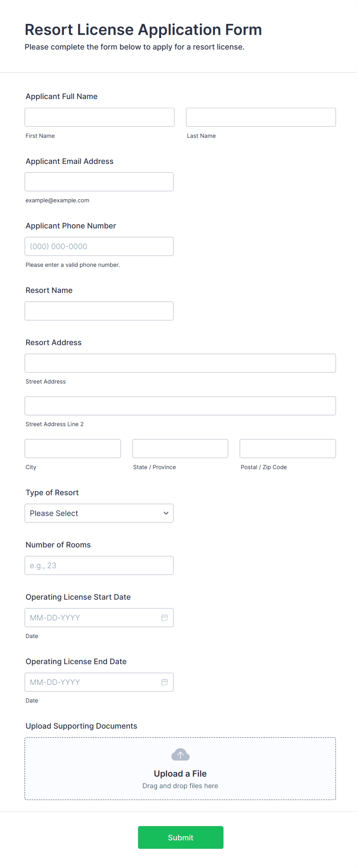357x868 pixels.
Task: Select the Applicant Phone Number field
Action: [99, 246]
